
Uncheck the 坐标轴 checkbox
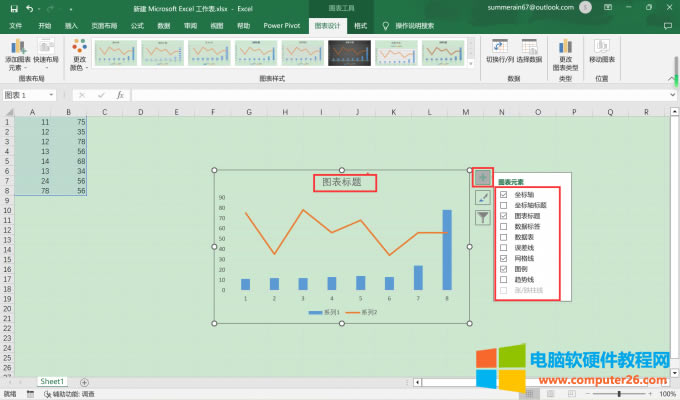click(503, 195)
